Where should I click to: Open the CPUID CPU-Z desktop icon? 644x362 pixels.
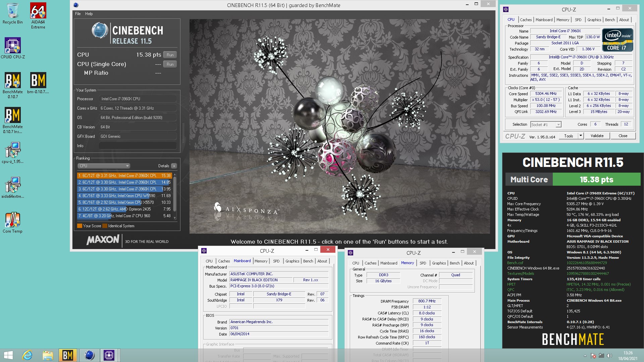[13, 48]
